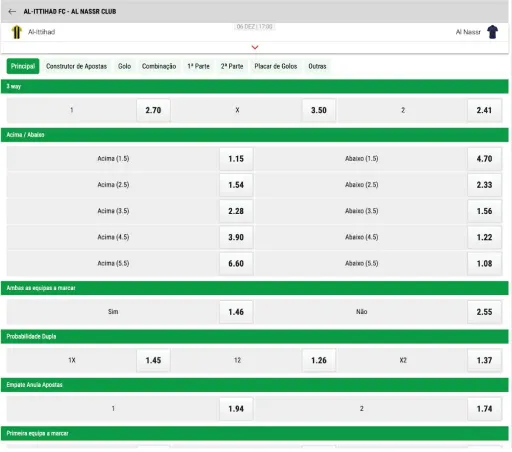Pick draw no bet 2 at 1.74
The height and width of the screenshot is (452, 512).
[x=484, y=409]
